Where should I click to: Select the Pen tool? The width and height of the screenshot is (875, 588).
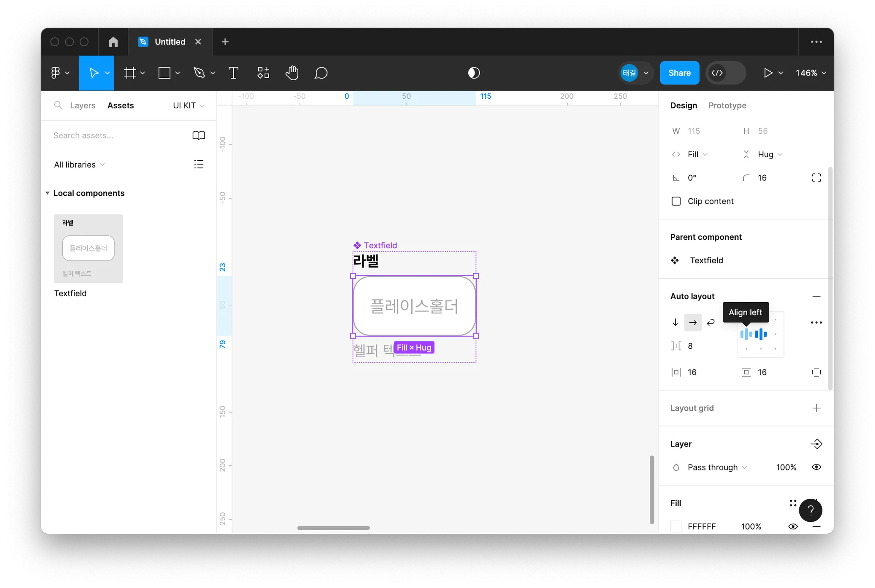coord(199,73)
